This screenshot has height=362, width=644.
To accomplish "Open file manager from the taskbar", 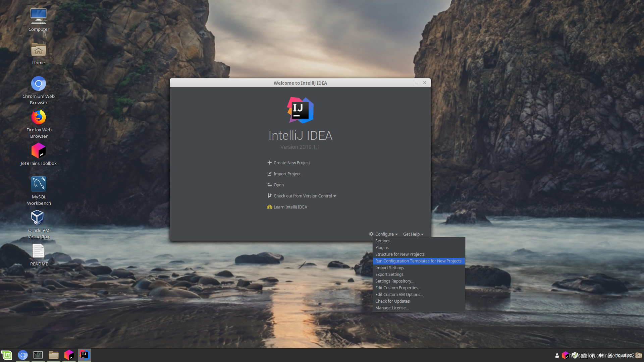I will tap(54, 355).
